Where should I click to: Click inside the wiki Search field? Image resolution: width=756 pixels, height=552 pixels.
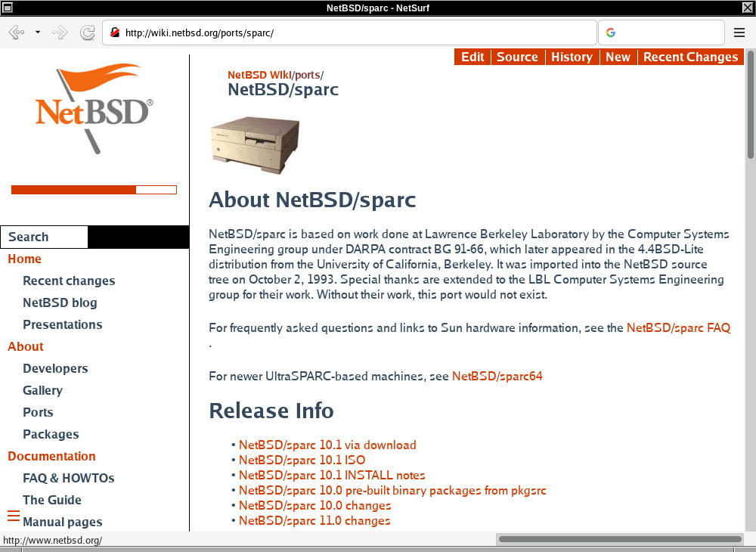pyautogui.click(x=45, y=237)
